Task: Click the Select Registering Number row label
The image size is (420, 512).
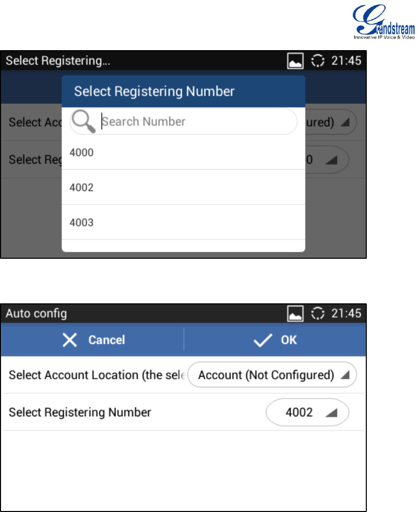Action: point(80,412)
